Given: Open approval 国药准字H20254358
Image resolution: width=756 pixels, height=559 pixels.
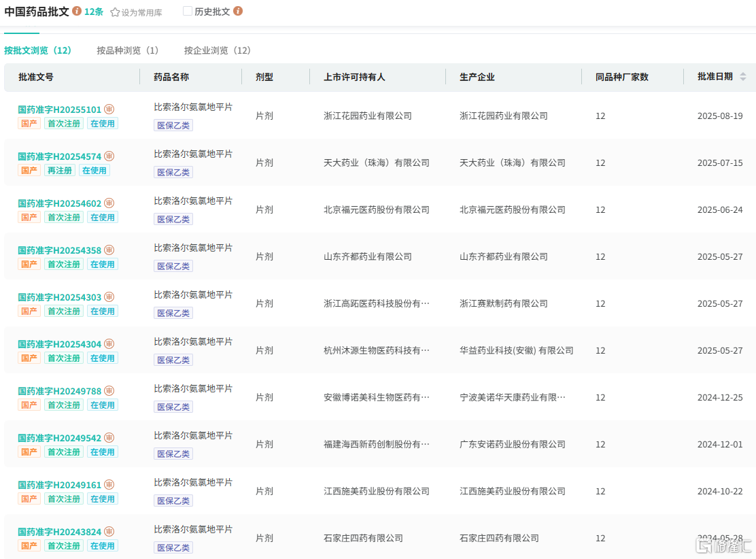Looking at the screenshot, I should coord(60,250).
